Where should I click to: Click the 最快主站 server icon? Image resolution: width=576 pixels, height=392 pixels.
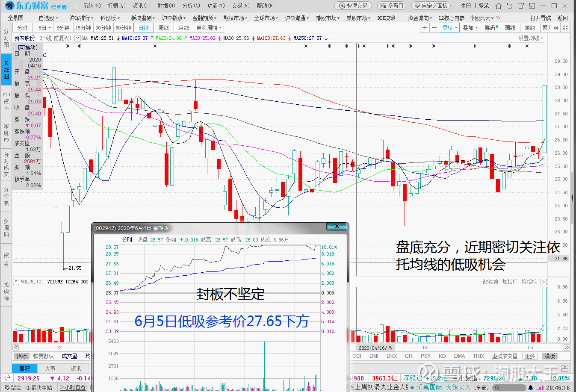39,388
